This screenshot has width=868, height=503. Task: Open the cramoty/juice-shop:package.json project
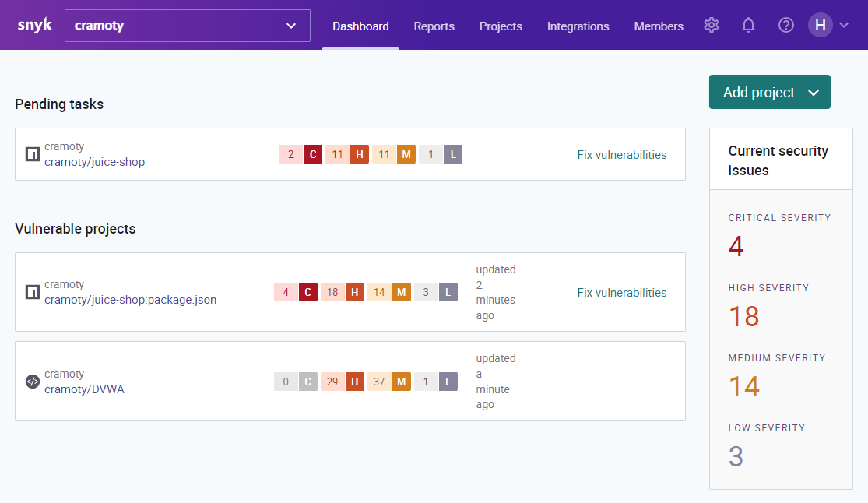(x=130, y=300)
